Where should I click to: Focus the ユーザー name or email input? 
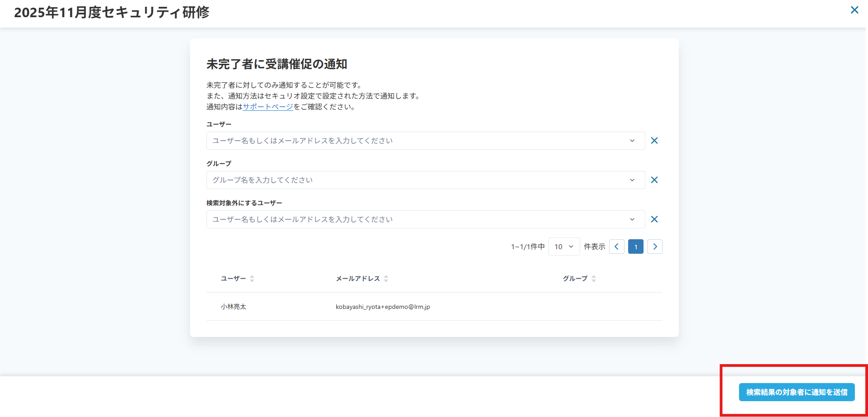(x=416, y=141)
